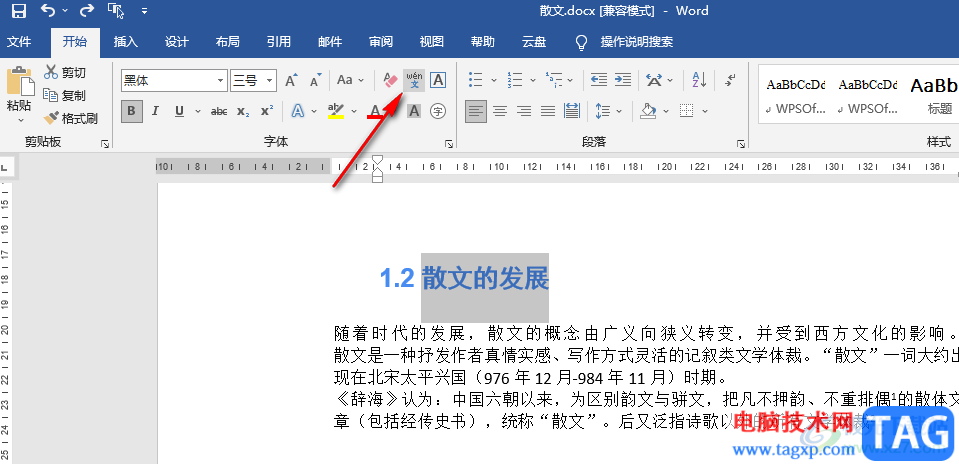The height and width of the screenshot is (464, 959).
Task: Apply numbered list
Action: 515,80
